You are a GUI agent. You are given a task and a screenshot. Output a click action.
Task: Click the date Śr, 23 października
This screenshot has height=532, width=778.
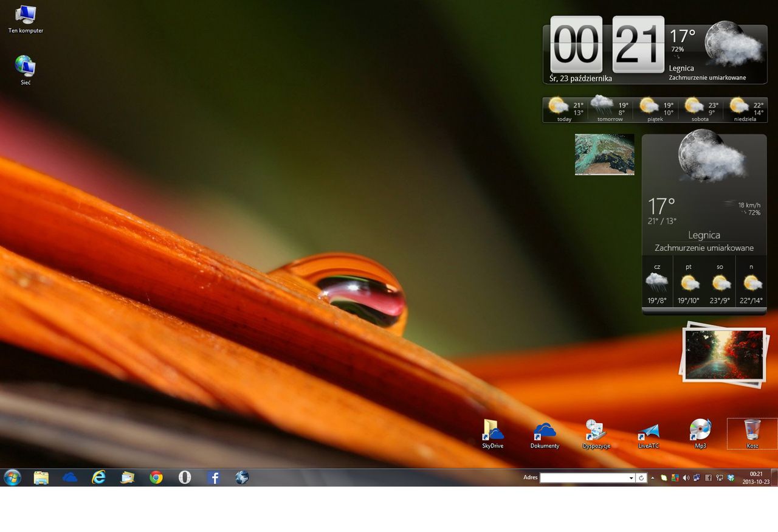pos(580,78)
